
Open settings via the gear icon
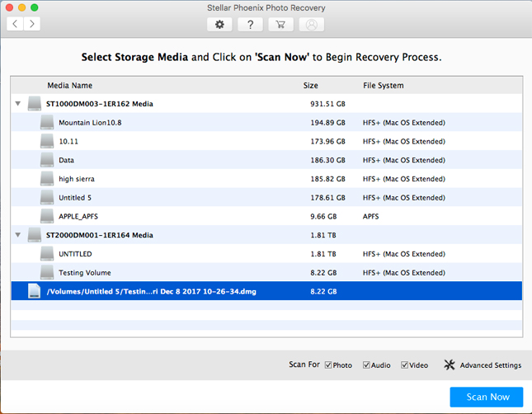point(219,25)
